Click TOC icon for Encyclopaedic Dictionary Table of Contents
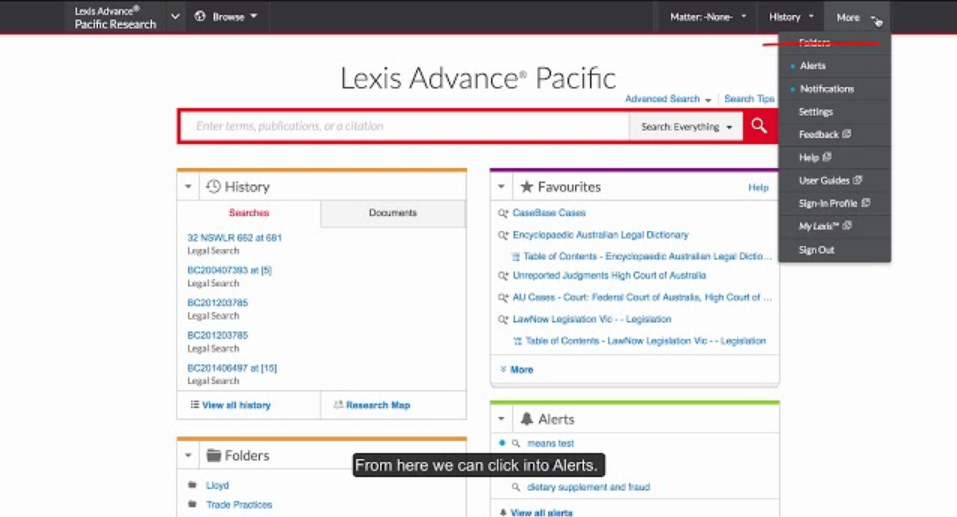This screenshot has width=957, height=517. point(516,256)
